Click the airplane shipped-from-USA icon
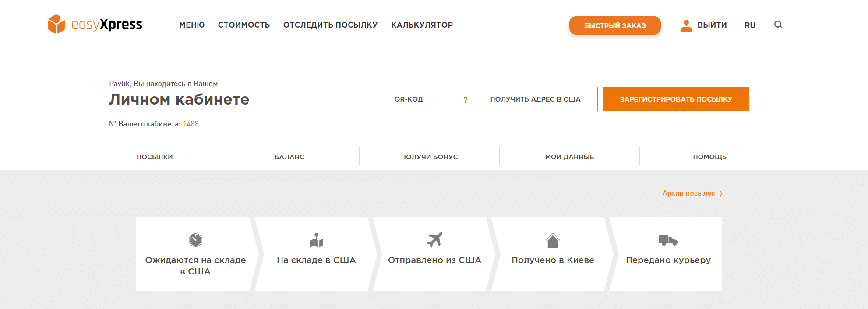This screenshot has width=868, height=309. coord(435,240)
